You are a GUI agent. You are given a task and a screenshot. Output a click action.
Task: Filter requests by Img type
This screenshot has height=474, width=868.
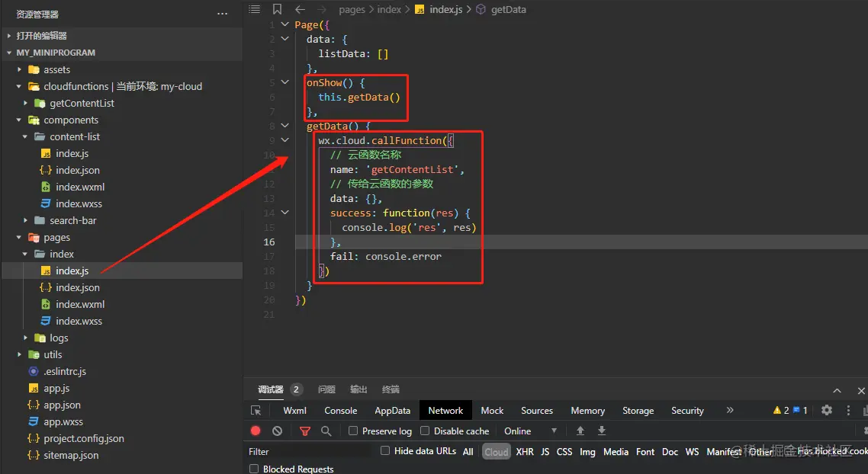[x=587, y=452]
